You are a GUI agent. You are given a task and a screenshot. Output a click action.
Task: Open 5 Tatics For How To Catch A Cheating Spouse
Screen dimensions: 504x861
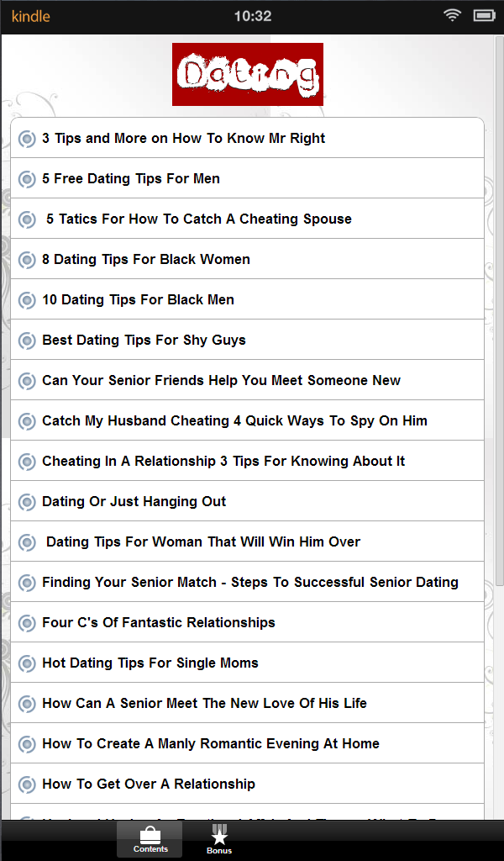pyautogui.click(x=199, y=219)
